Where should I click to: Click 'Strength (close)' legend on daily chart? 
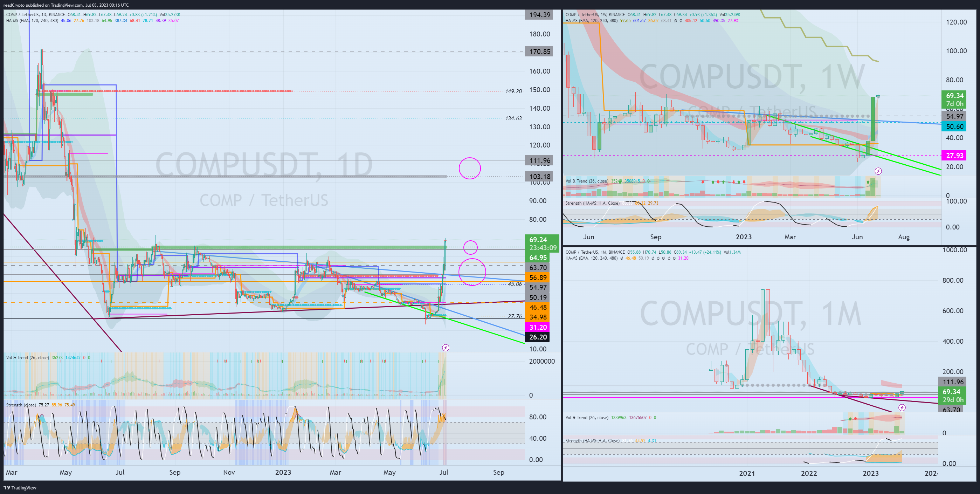(x=21, y=405)
